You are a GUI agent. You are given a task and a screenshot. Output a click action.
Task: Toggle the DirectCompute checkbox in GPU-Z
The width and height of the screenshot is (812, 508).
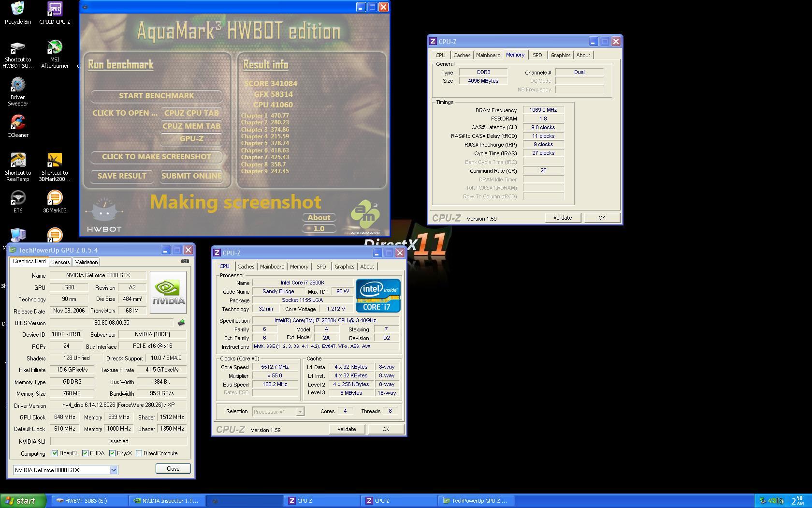(139, 453)
